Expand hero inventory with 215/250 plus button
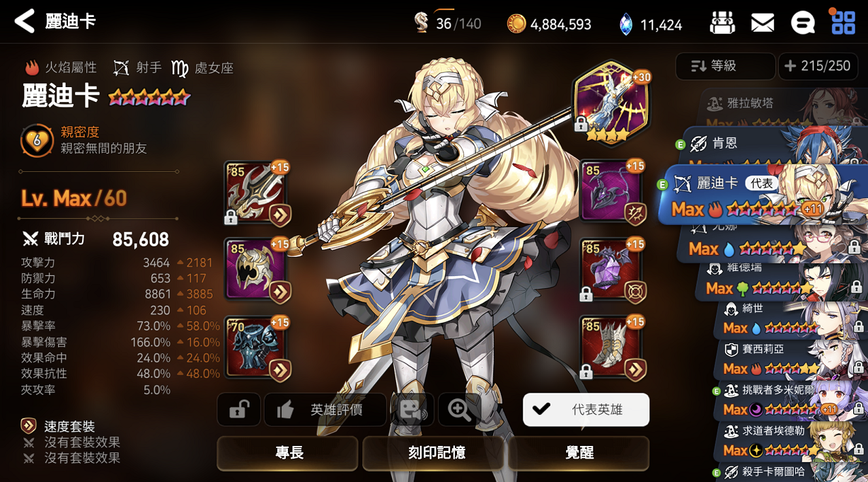The height and width of the screenshot is (482, 868). [817, 66]
